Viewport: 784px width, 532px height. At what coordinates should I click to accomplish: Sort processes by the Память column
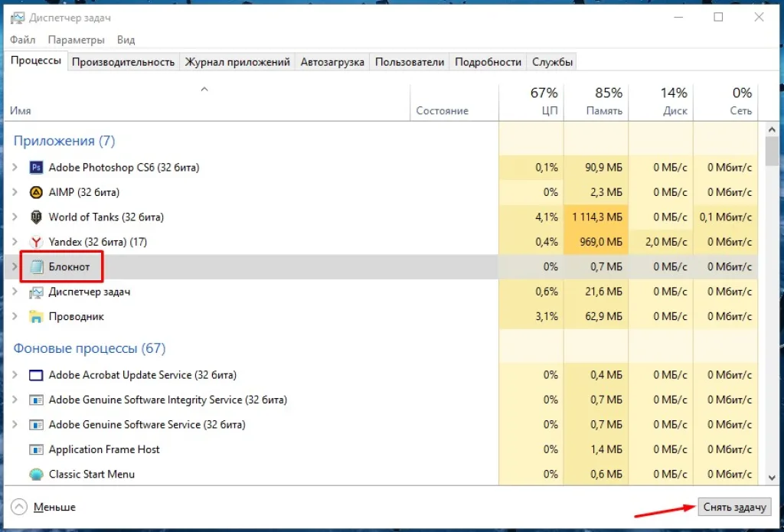pyautogui.click(x=596, y=102)
